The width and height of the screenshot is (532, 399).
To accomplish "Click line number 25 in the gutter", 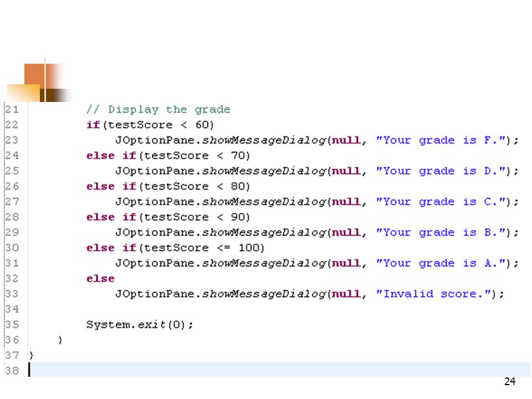I will click(12, 171).
